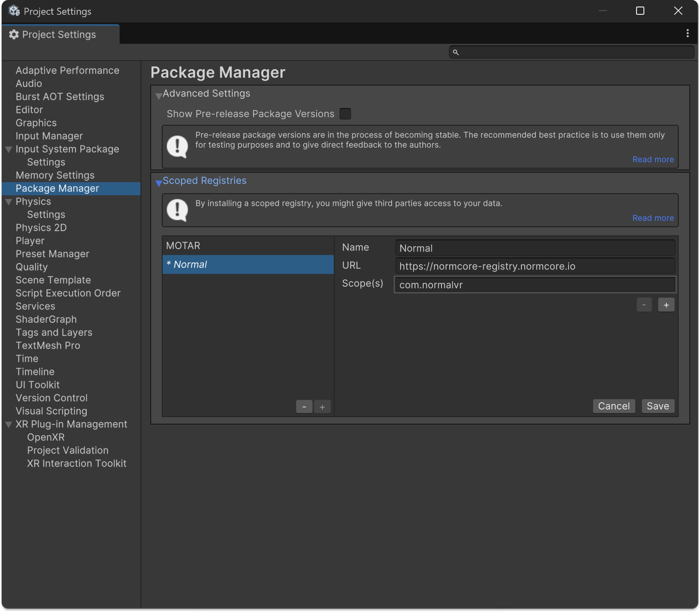The width and height of the screenshot is (700, 612).
Task: Collapse the XR Plug-in Management tree arrow
Action: point(9,425)
